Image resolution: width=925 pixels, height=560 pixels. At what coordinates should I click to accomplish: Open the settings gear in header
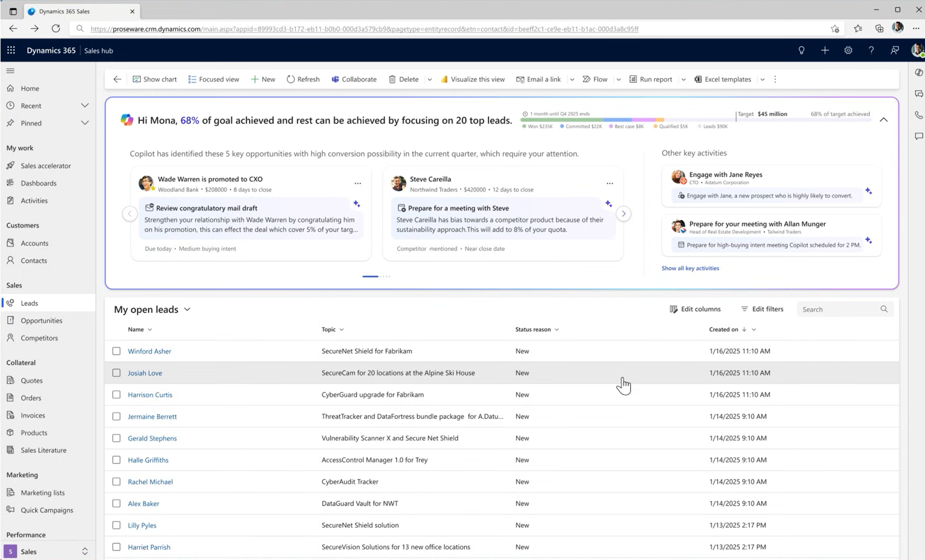848,50
